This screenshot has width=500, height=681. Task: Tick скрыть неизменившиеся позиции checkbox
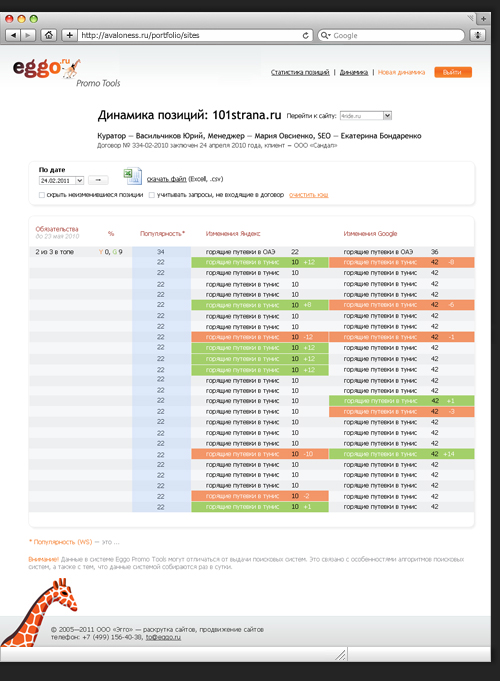coord(42,195)
